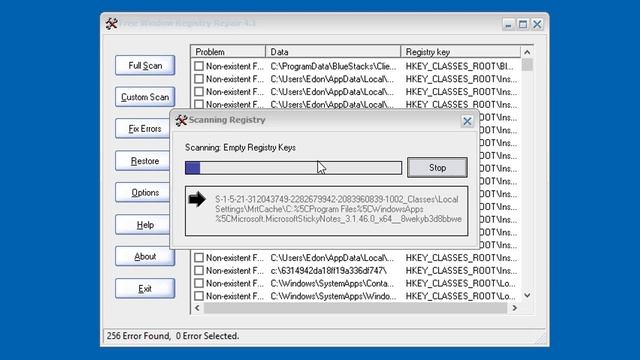Image resolution: width=640 pixels, height=360 pixels.
Task: Click the horizontal scrollbar track under results
Action: click(x=355, y=308)
